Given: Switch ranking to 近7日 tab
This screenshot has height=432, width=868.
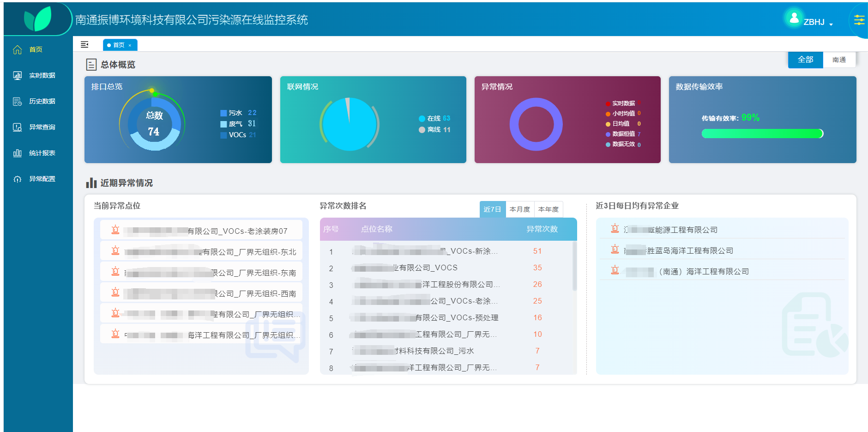Looking at the screenshot, I should (492, 209).
